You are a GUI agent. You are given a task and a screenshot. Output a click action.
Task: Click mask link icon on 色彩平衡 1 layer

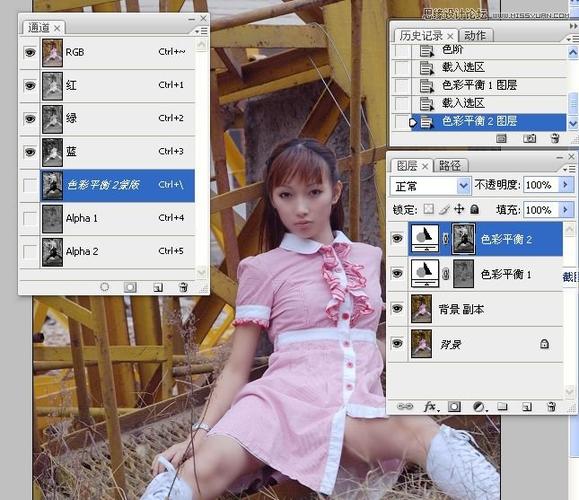coord(445,274)
